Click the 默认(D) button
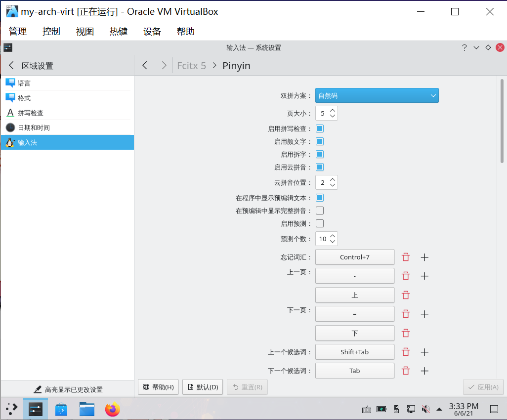The width and height of the screenshot is (507, 420). point(202,387)
